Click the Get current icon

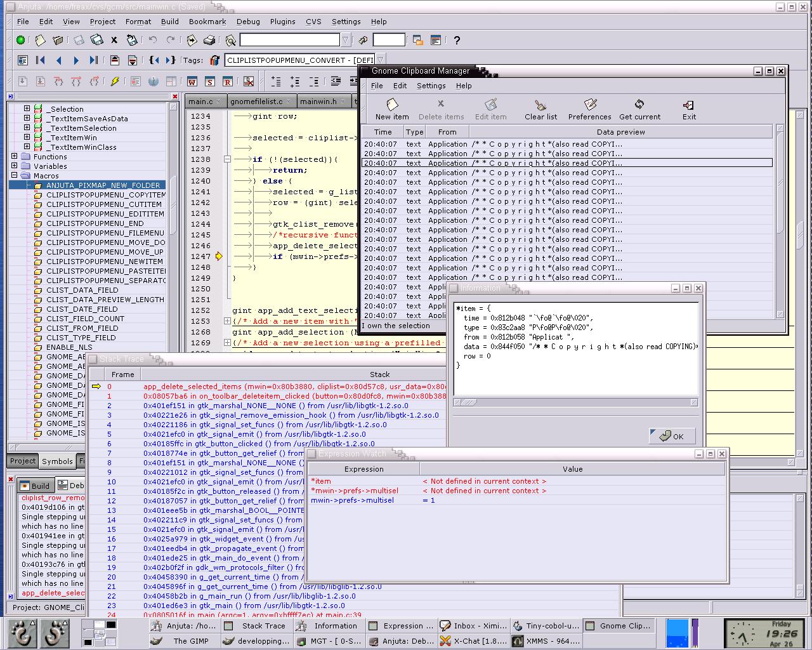639,108
